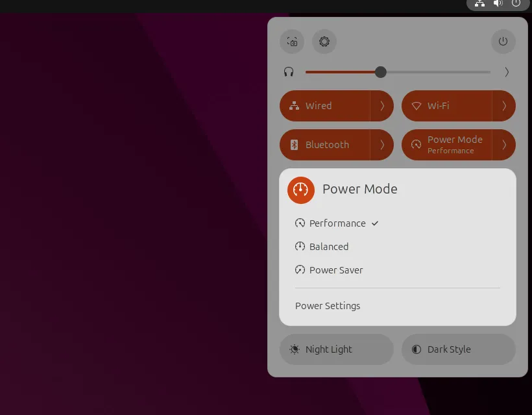Expand the Wired network submenu arrow
Image resolution: width=532 pixels, height=415 pixels.
pos(382,106)
